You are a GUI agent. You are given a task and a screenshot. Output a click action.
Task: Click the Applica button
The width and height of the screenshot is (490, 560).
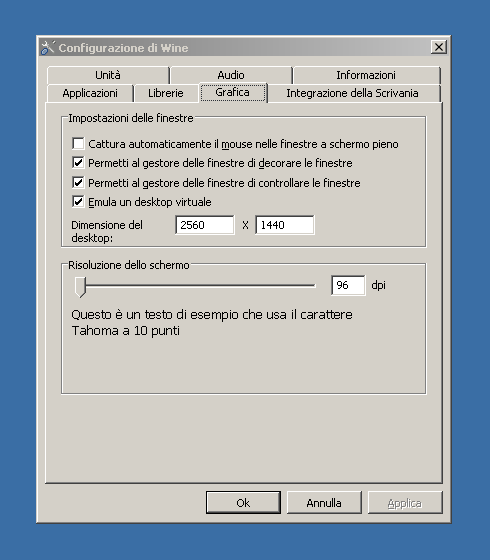405,503
